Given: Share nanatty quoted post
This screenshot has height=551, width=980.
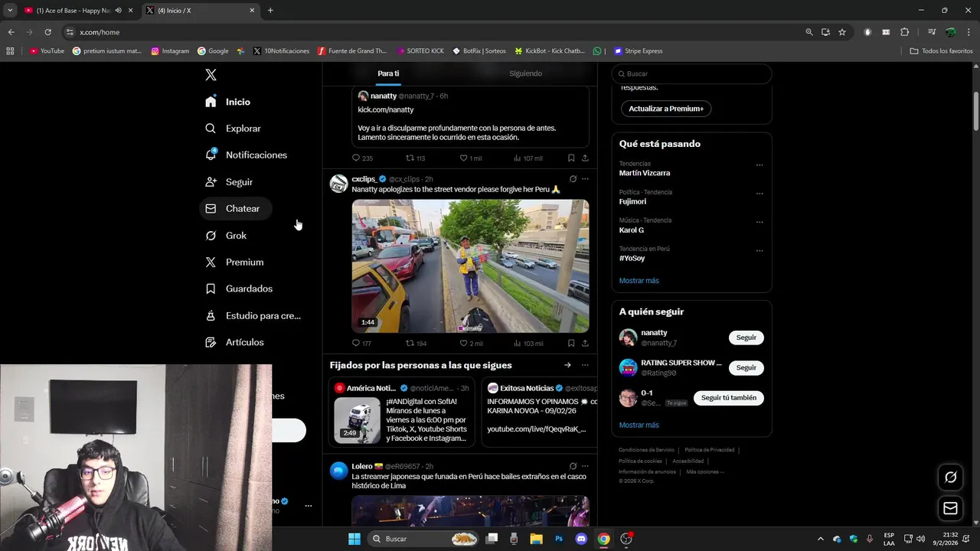Looking at the screenshot, I should [585, 158].
